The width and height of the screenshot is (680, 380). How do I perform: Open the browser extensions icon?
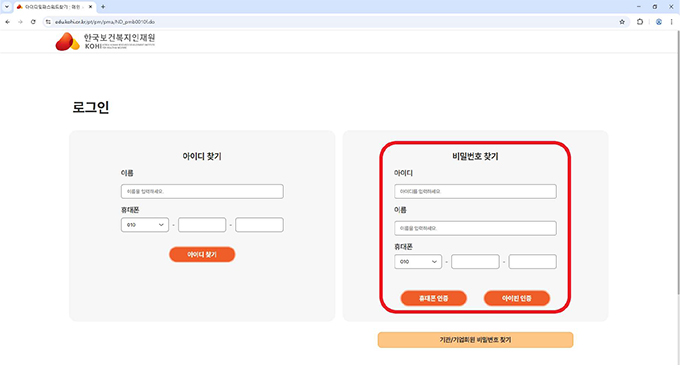click(640, 22)
